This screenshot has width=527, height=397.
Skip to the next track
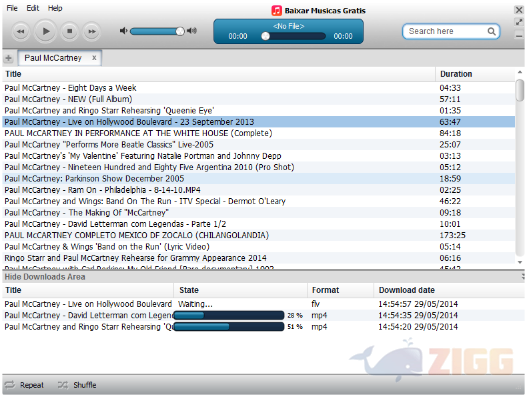92,32
